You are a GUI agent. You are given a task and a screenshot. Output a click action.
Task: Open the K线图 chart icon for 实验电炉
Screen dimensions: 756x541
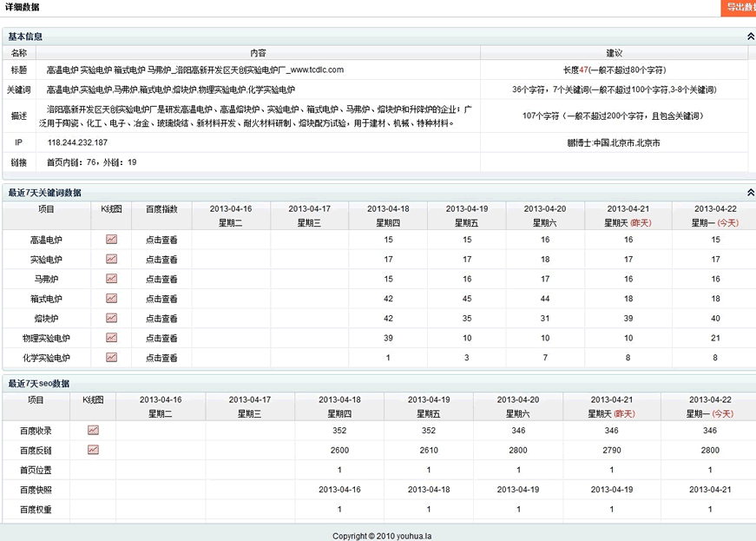click(x=111, y=260)
